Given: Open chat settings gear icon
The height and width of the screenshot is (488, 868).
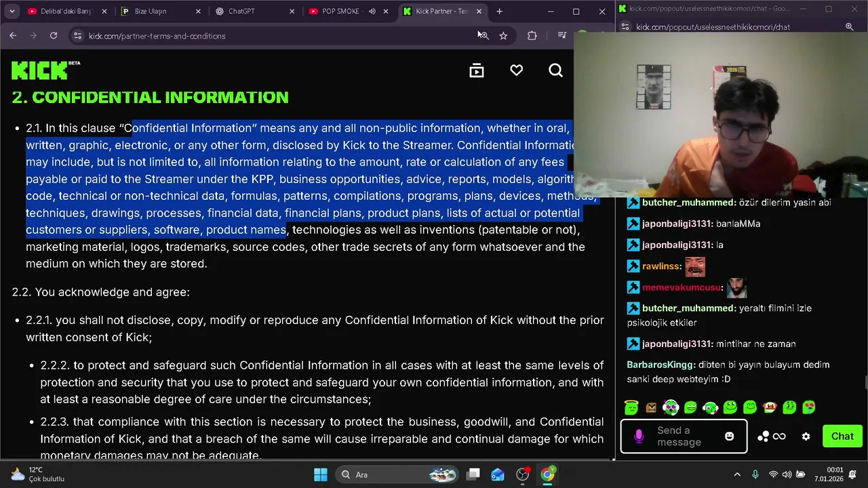Looking at the screenshot, I should coord(806,436).
